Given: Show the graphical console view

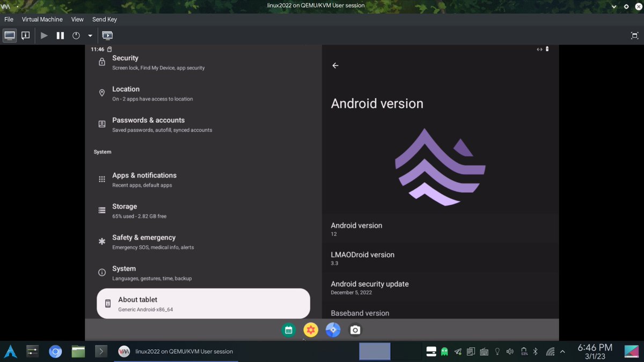Looking at the screenshot, I should coord(10,35).
